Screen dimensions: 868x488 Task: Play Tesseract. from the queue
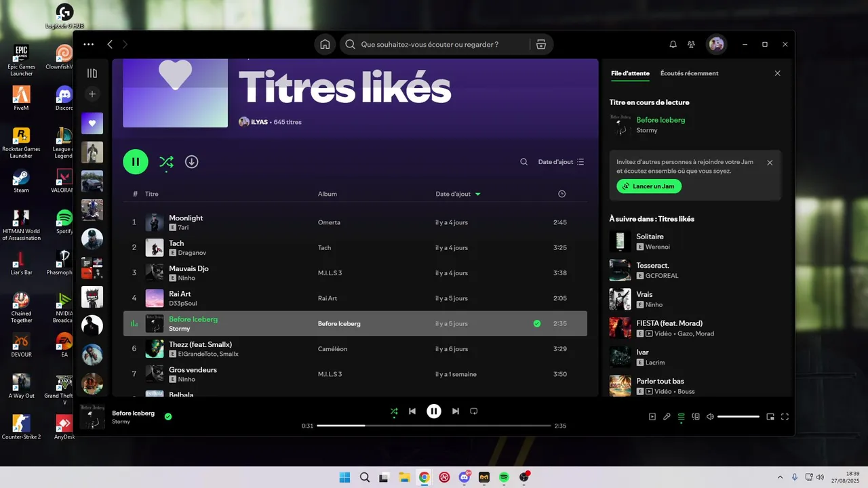[695, 270]
